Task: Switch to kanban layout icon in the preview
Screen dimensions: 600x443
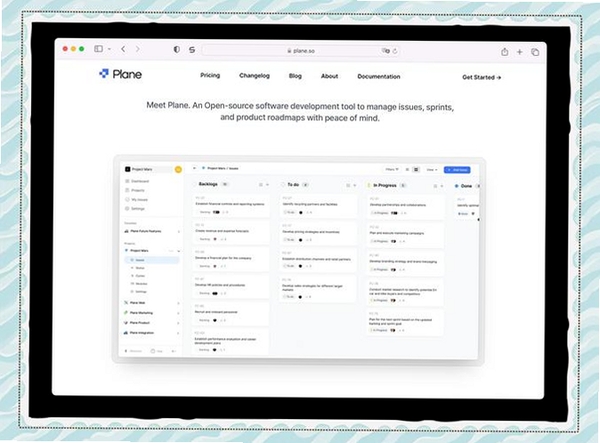Action: coord(416,169)
